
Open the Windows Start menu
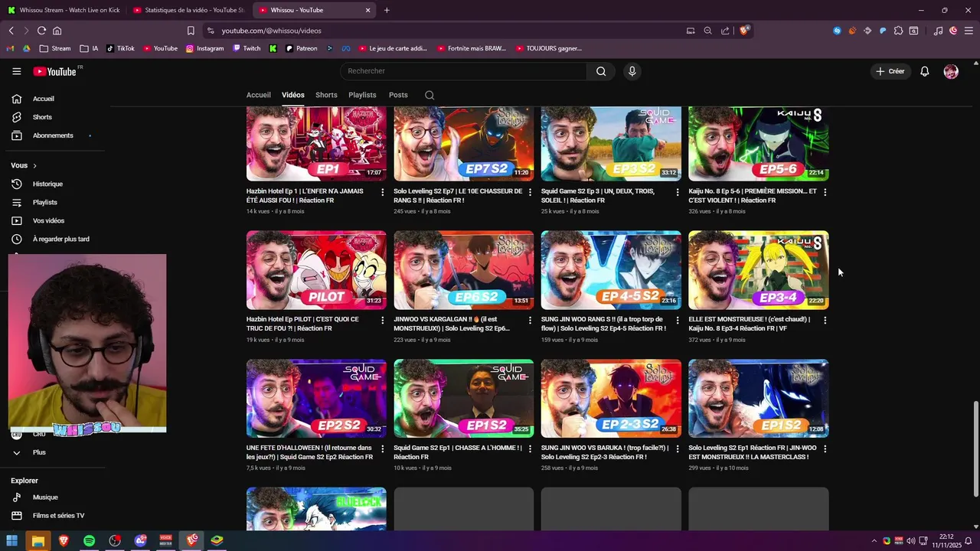click(x=12, y=540)
